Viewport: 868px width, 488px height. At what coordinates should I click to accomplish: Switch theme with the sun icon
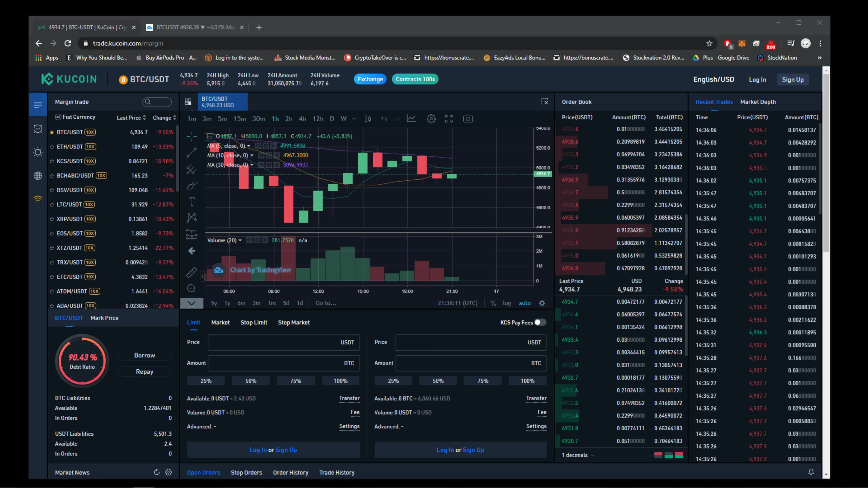(x=38, y=152)
